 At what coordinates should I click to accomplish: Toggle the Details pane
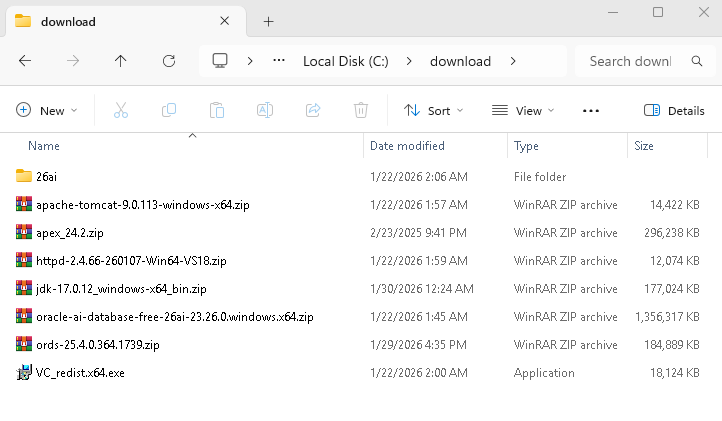point(674,111)
